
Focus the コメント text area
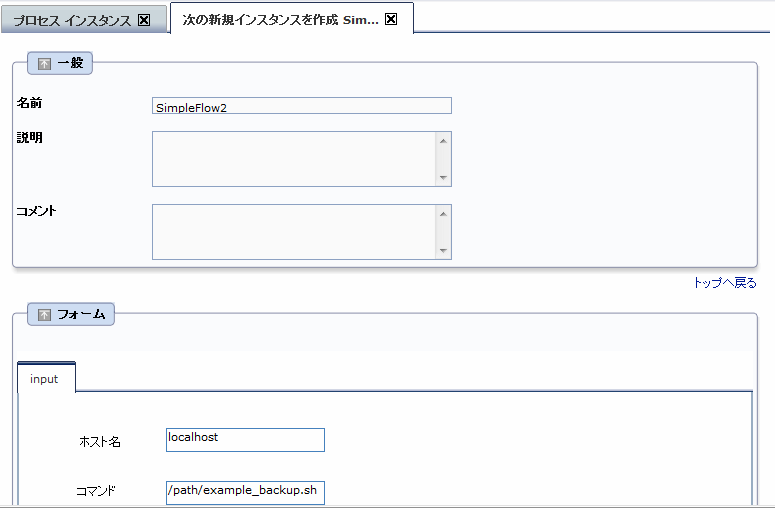click(x=294, y=232)
